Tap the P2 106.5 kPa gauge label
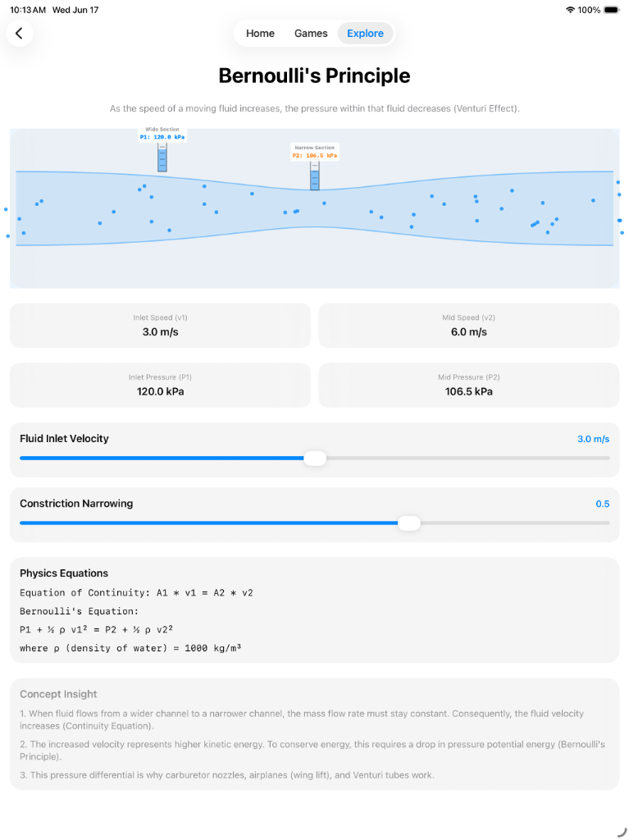629x840 pixels. click(315, 155)
